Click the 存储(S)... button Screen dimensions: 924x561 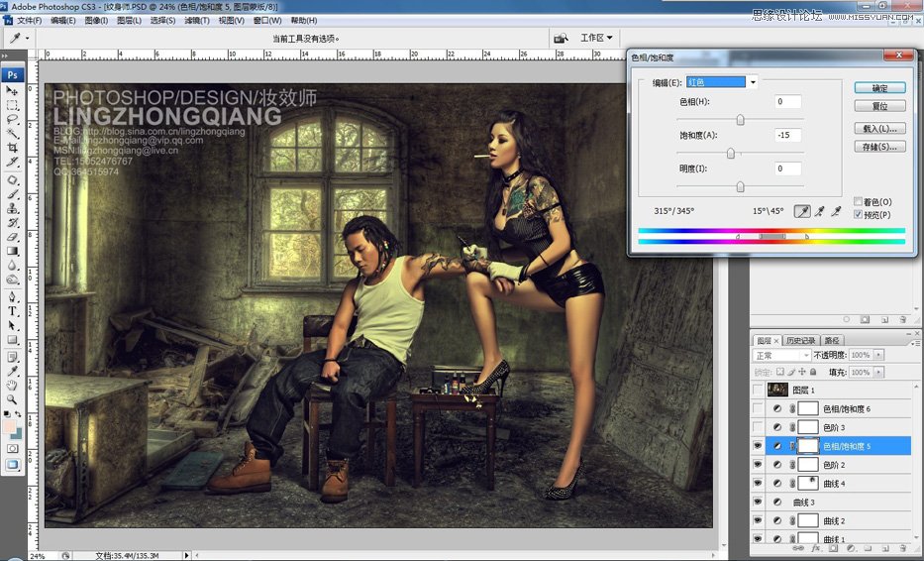coord(879,147)
